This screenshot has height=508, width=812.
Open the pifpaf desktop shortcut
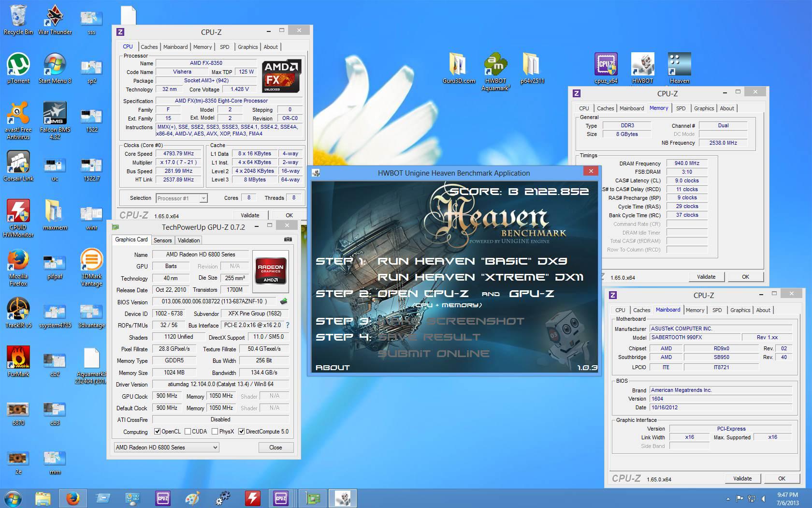click(55, 267)
